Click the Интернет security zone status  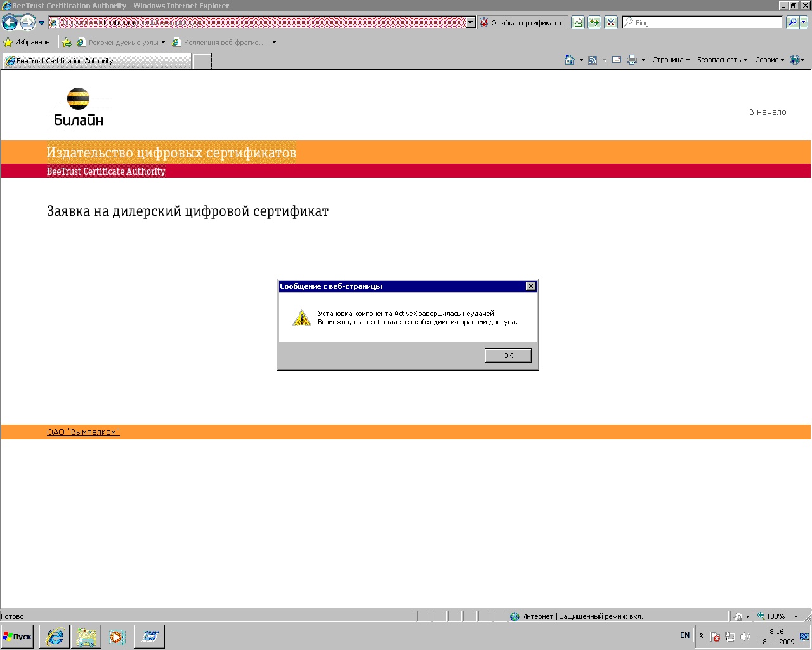[x=576, y=616]
